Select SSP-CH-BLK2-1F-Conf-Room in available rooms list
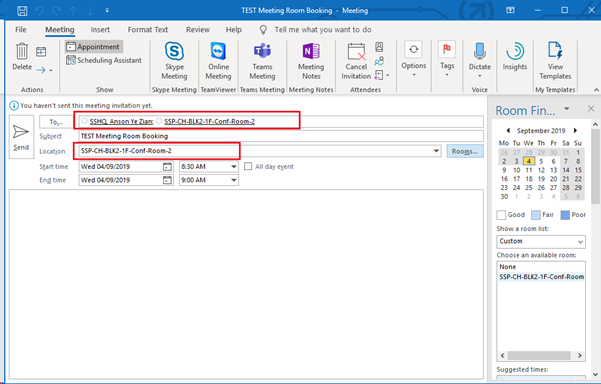 click(x=541, y=277)
